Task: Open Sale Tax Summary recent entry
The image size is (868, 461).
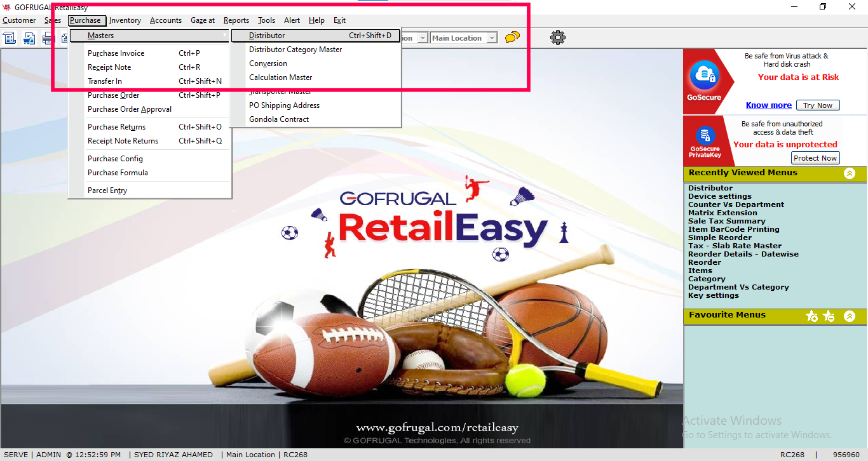Action: pyautogui.click(x=727, y=221)
